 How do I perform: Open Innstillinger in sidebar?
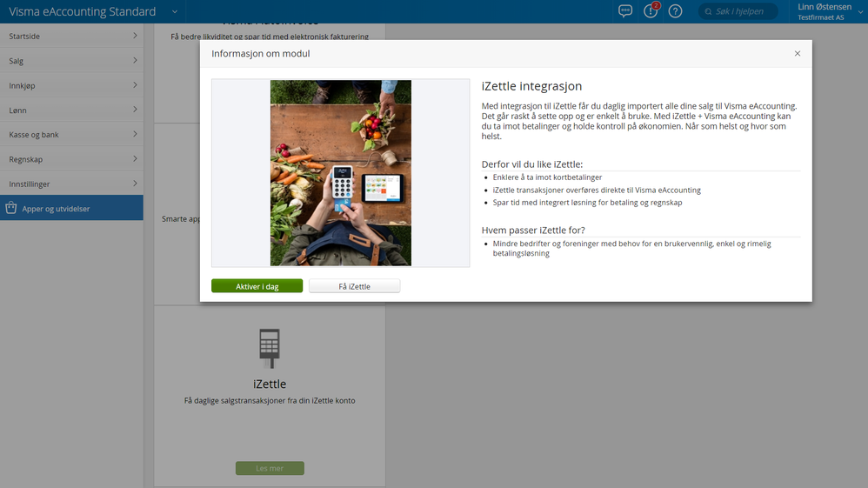pos(71,184)
